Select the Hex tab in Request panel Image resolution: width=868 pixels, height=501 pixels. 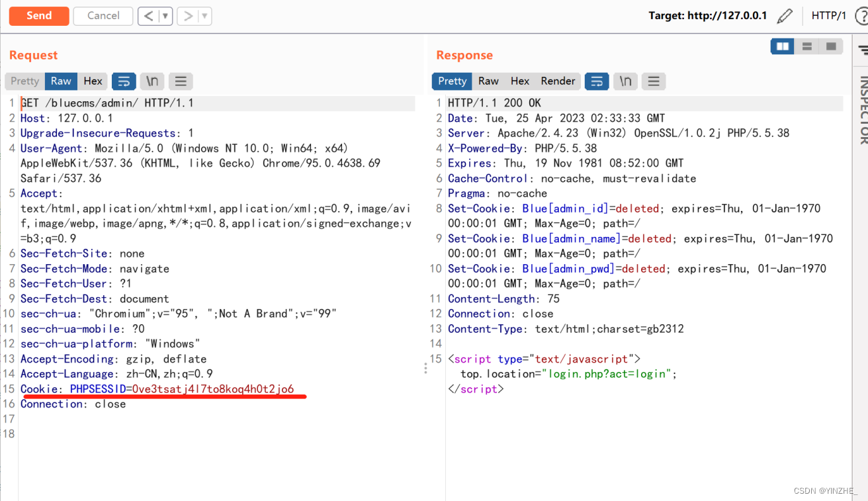93,81
